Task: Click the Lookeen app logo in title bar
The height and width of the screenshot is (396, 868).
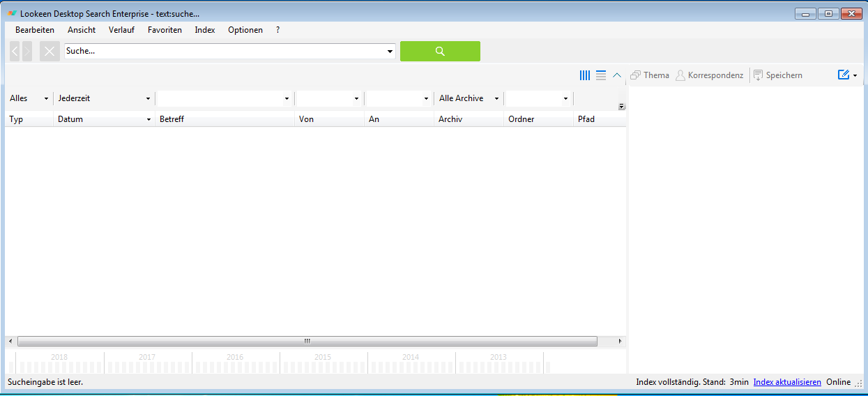Action: 13,13
